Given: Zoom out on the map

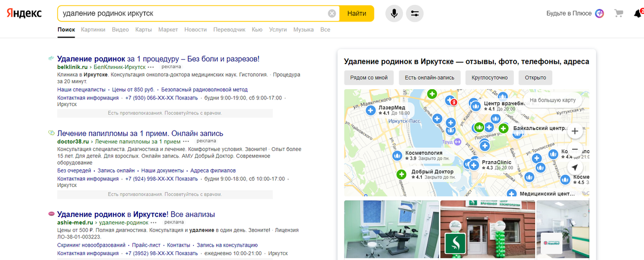Looking at the screenshot, I should 574,149.
